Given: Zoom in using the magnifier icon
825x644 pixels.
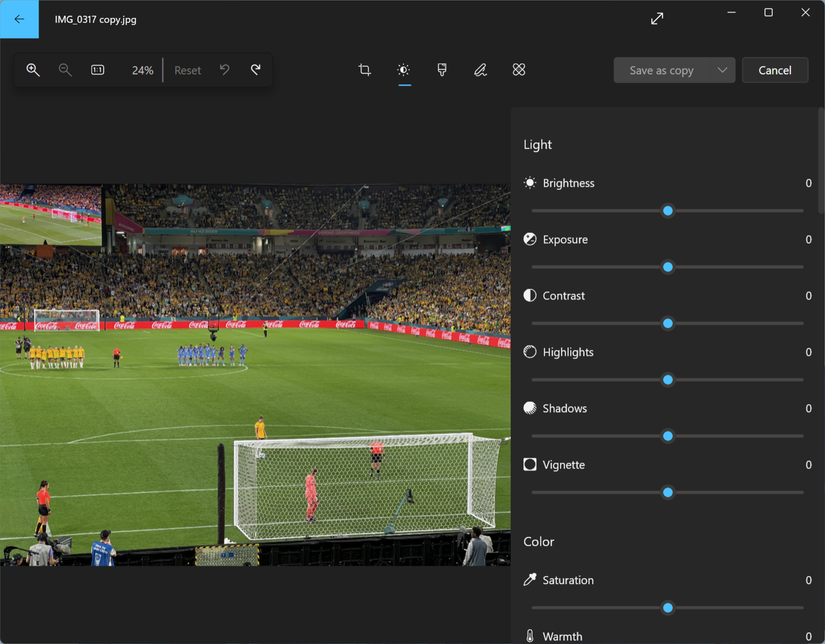Looking at the screenshot, I should [33, 70].
